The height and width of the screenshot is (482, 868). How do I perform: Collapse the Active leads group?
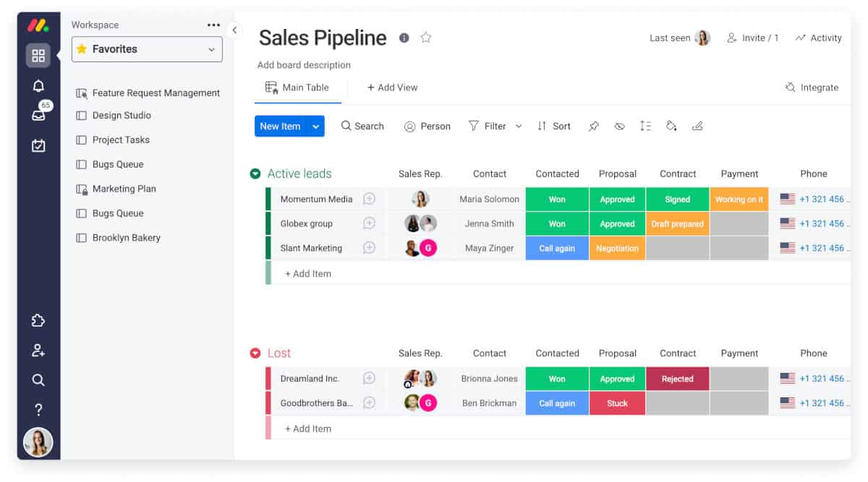[255, 174]
